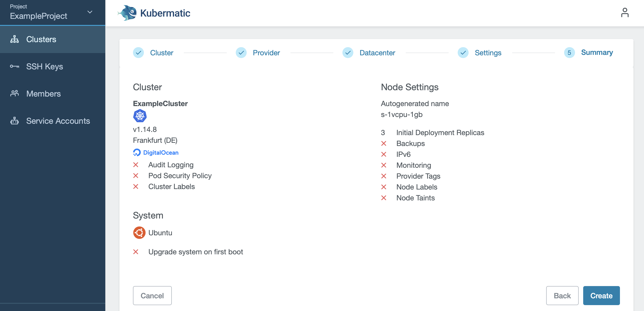Click the red X beside Provider Tags
Screen dimensions: 644x311
[x=384, y=176]
